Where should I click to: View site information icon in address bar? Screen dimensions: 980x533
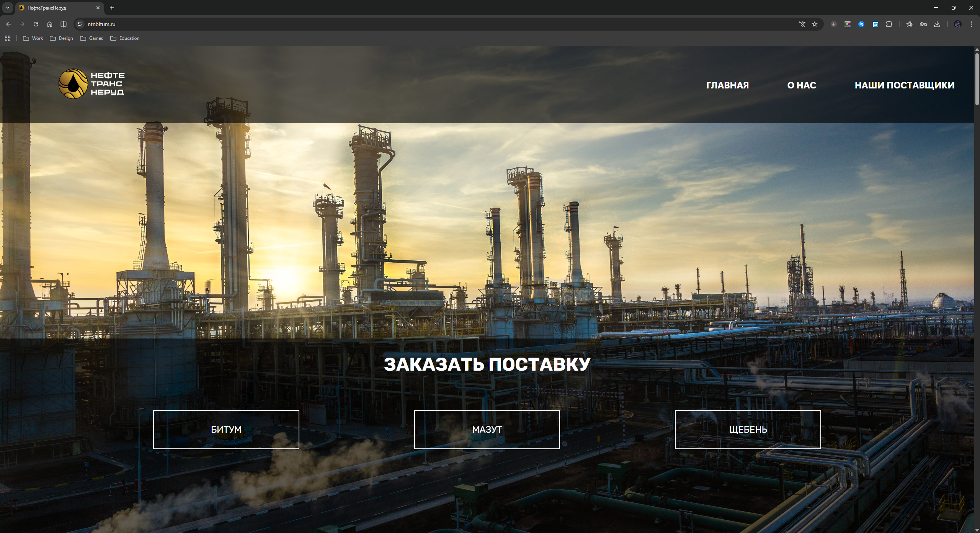(80, 24)
